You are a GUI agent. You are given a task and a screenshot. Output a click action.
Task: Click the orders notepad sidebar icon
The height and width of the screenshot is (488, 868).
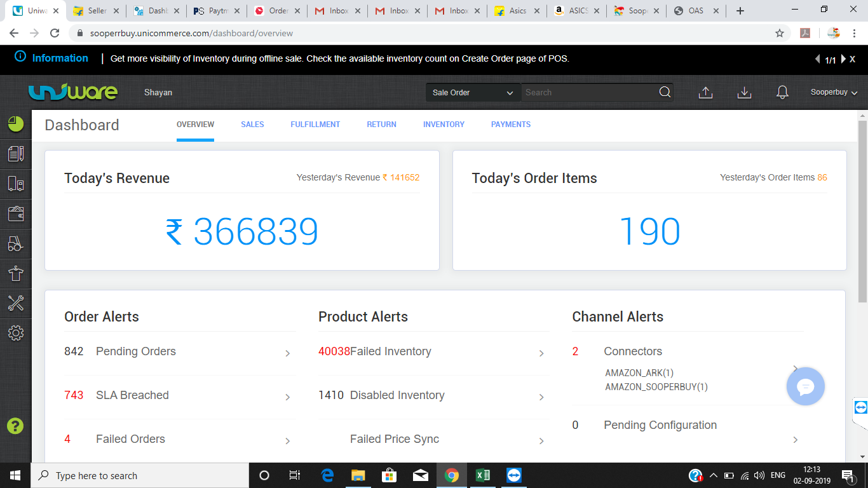click(x=16, y=154)
